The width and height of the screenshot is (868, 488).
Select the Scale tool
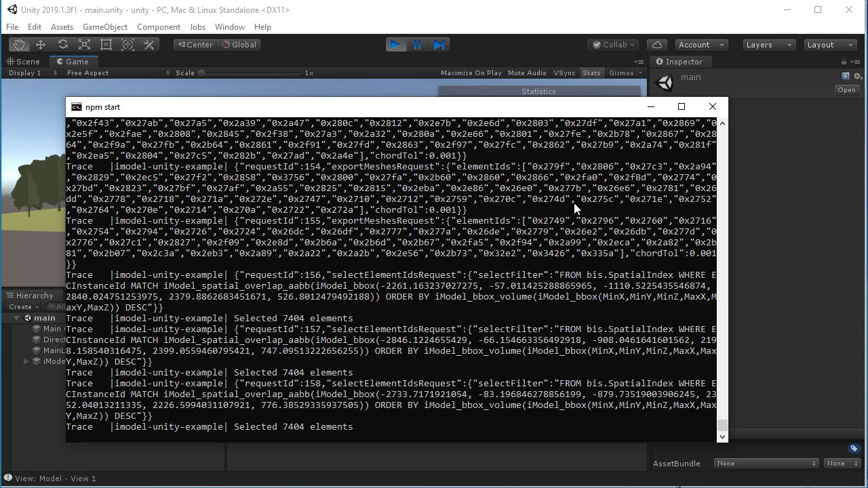[x=84, y=45]
